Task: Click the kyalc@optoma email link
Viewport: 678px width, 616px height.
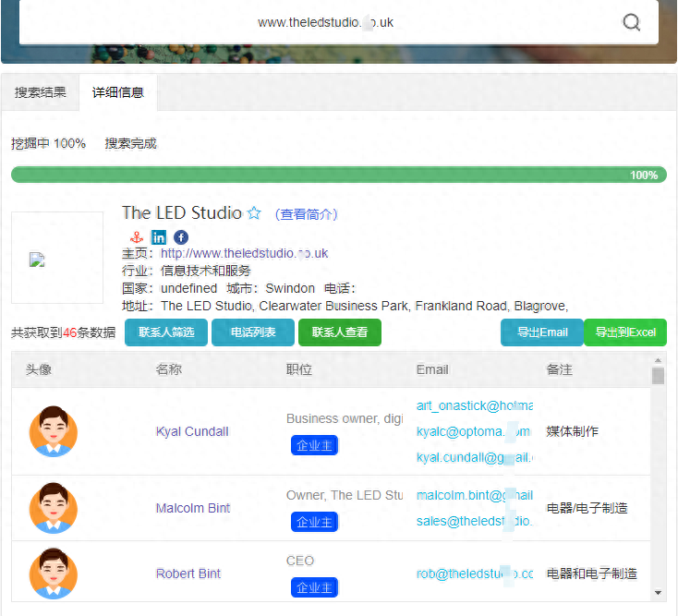Action: click(474, 431)
